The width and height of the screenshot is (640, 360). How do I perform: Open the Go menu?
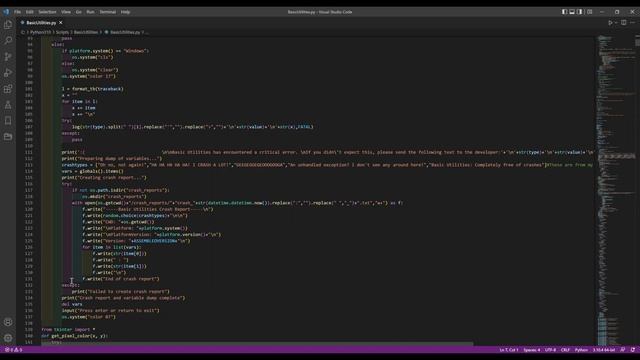click(78, 12)
